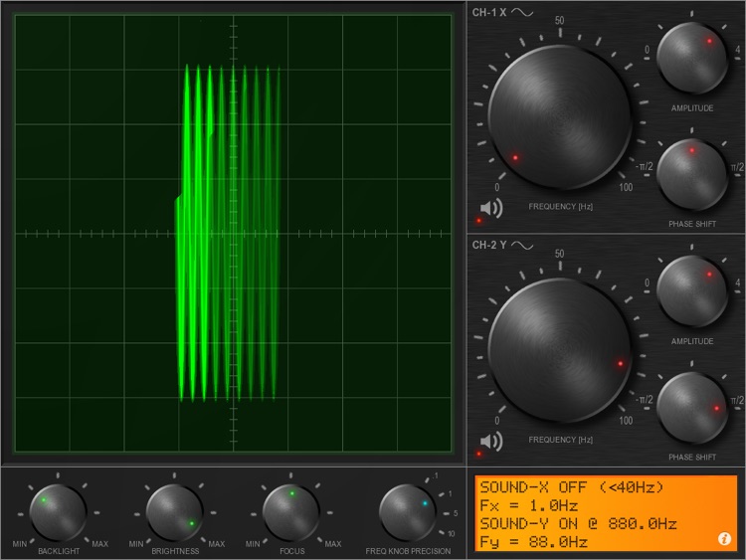The height and width of the screenshot is (560, 746).
Task: Click the CH-1 X sine waveform icon
Action: click(x=523, y=13)
